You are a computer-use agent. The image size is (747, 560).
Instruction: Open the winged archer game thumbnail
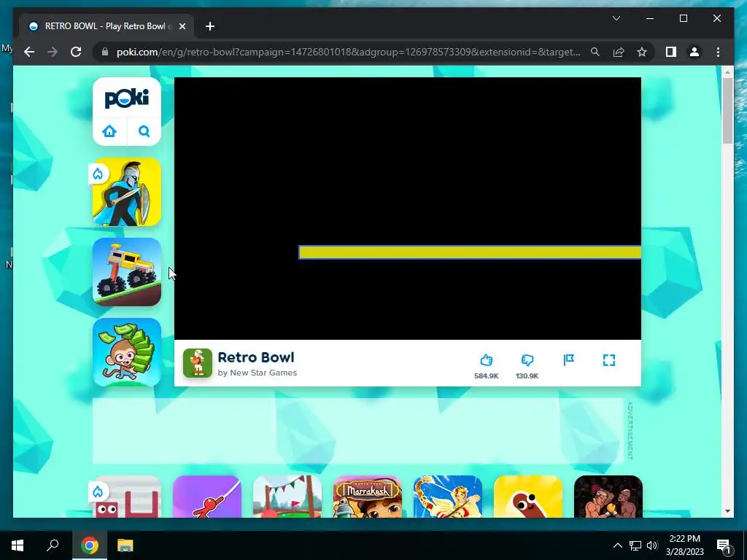[448, 496]
